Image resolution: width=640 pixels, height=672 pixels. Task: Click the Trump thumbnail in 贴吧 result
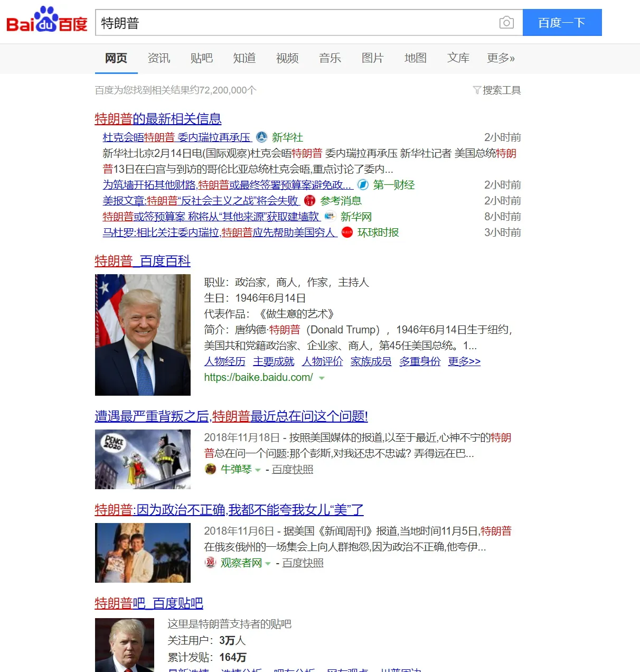click(125, 645)
